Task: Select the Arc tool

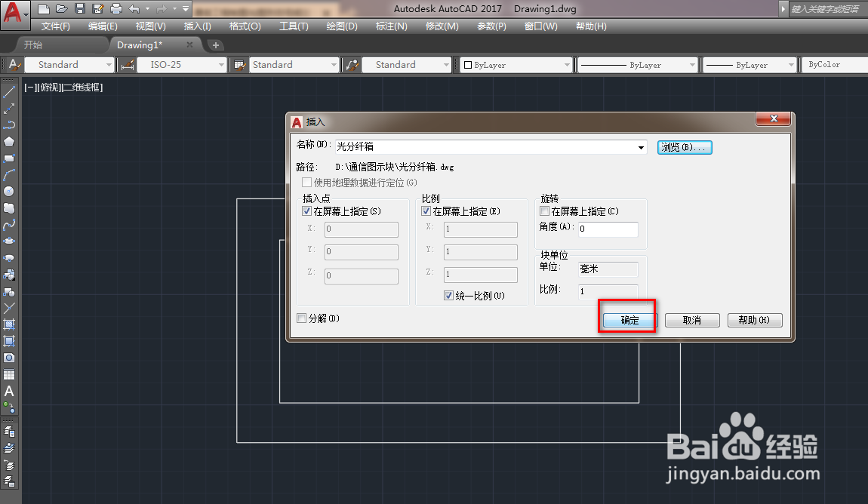Action: [x=9, y=175]
